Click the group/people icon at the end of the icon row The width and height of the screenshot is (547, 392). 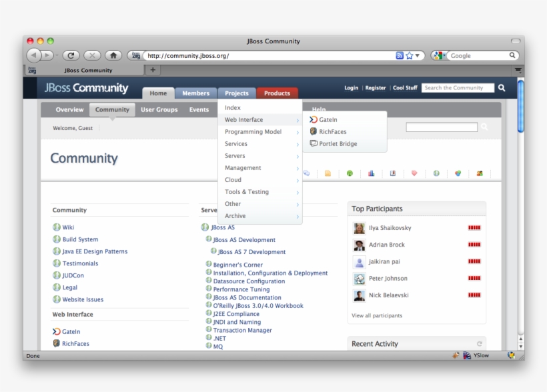pyautogui.click(x=478, y=173)
